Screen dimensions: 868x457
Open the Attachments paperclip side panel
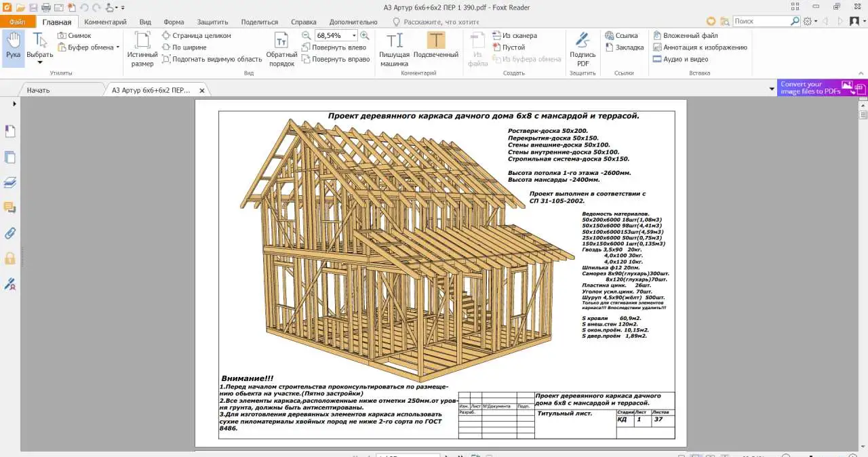click(9, 233)
